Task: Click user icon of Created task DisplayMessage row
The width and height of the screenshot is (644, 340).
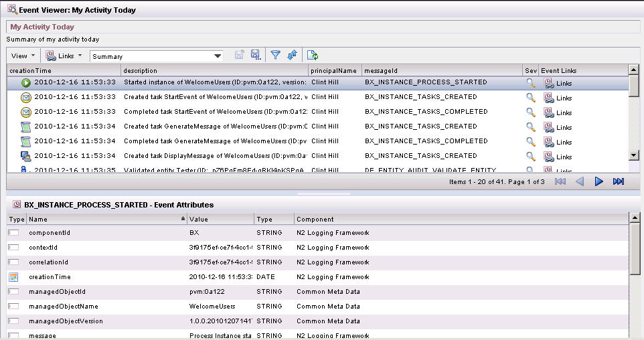Action: [x=26, y=157]
